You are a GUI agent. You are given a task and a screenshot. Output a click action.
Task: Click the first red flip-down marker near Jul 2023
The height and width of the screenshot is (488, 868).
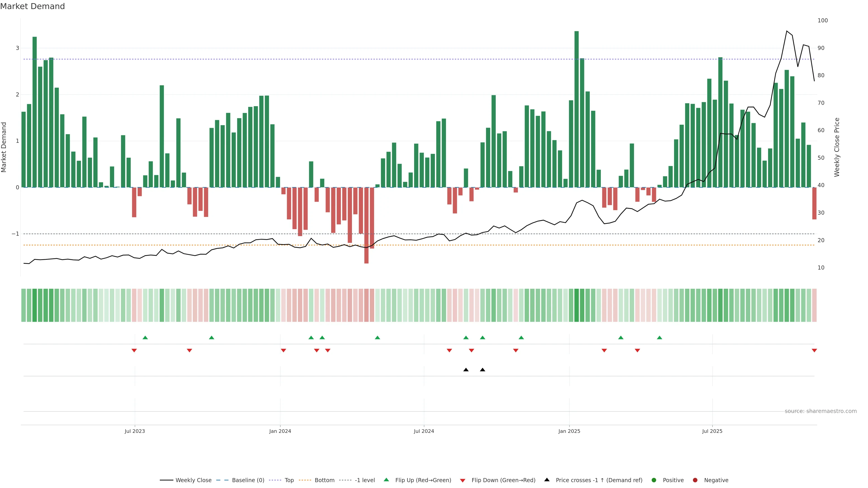(x=134, y=351)
